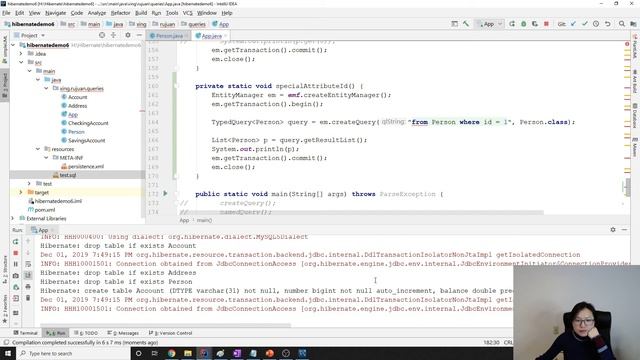The height and width of the screenshot is (360, 640).
Task: Collapse the main folder in tree
Action: tap(29, 71)
